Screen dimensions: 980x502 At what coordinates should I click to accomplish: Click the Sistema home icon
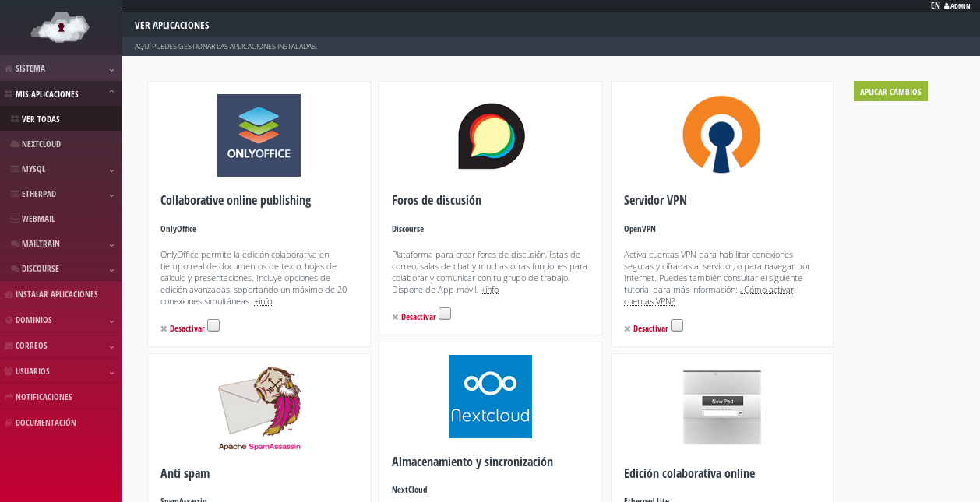coord(9,68)
